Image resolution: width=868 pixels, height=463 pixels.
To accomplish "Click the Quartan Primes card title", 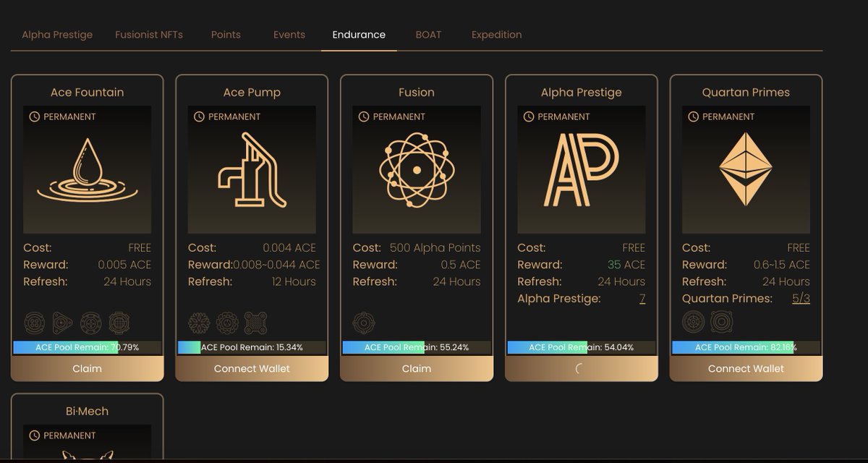I will [x=746, y=93].
